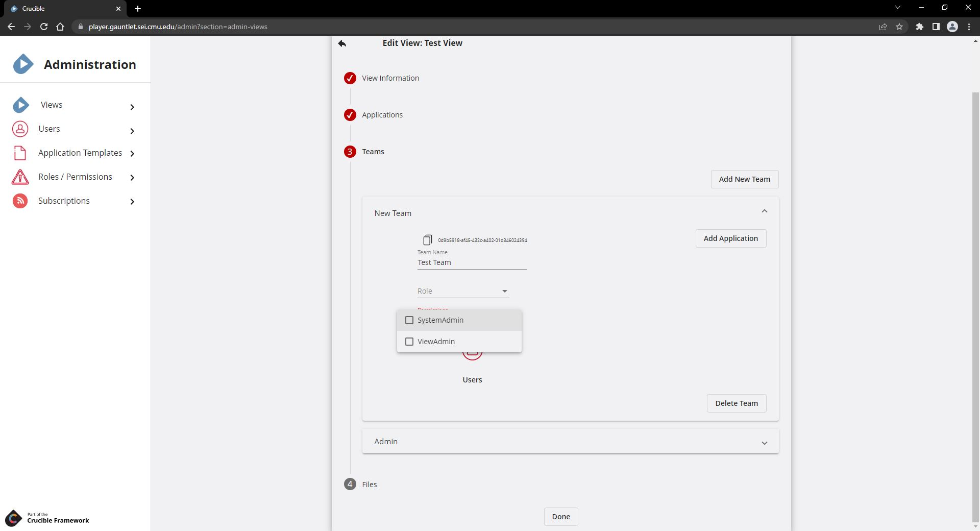Go to the Files step

(369, 485)
